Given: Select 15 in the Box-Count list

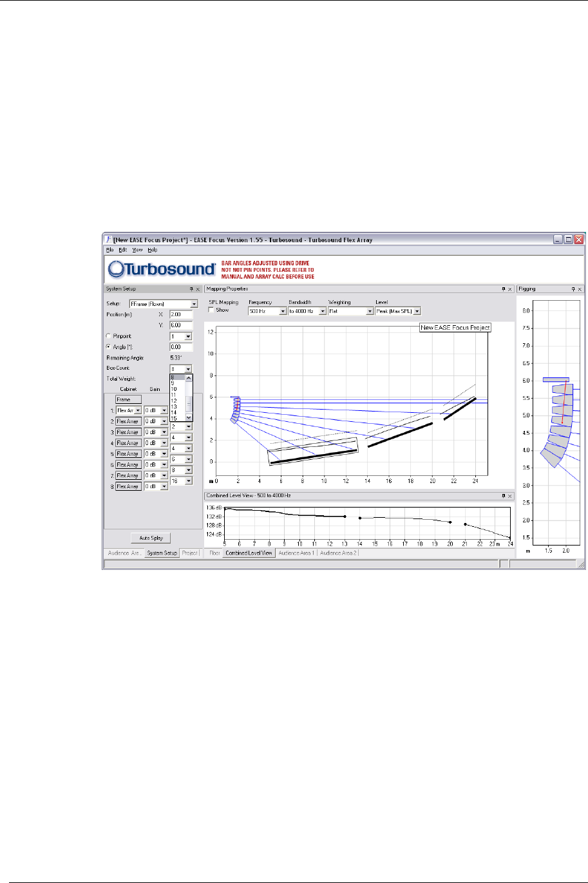Looking at the screenshot, I should 177,419.
